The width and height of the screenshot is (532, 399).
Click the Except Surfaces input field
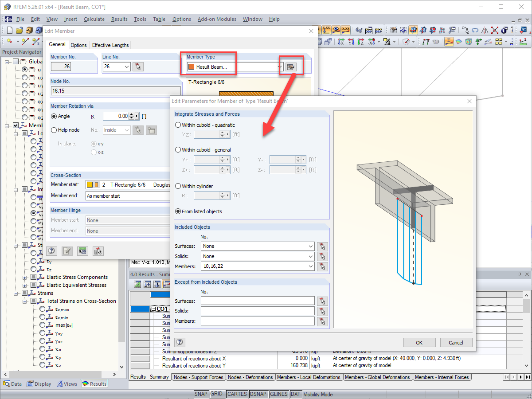point(258,301)
